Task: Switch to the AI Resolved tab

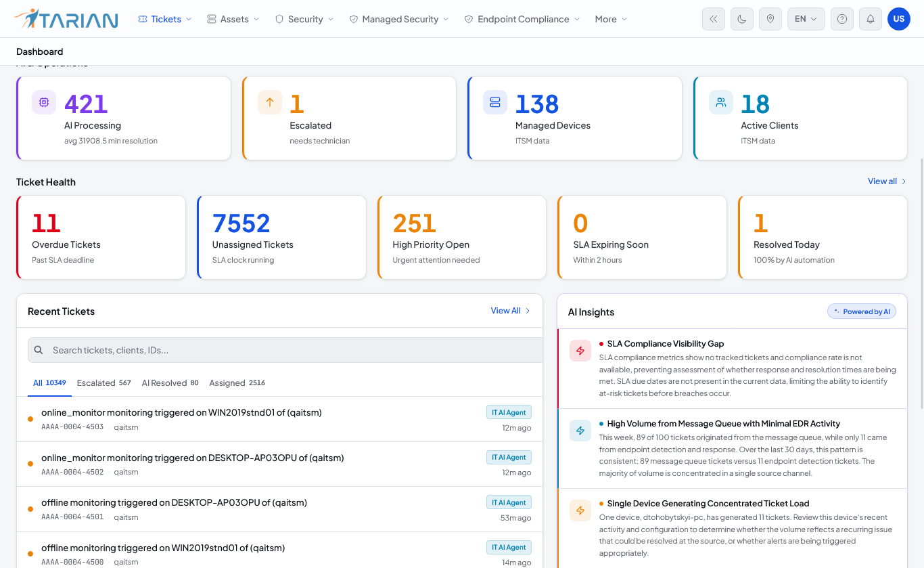Action: (170, 383)
